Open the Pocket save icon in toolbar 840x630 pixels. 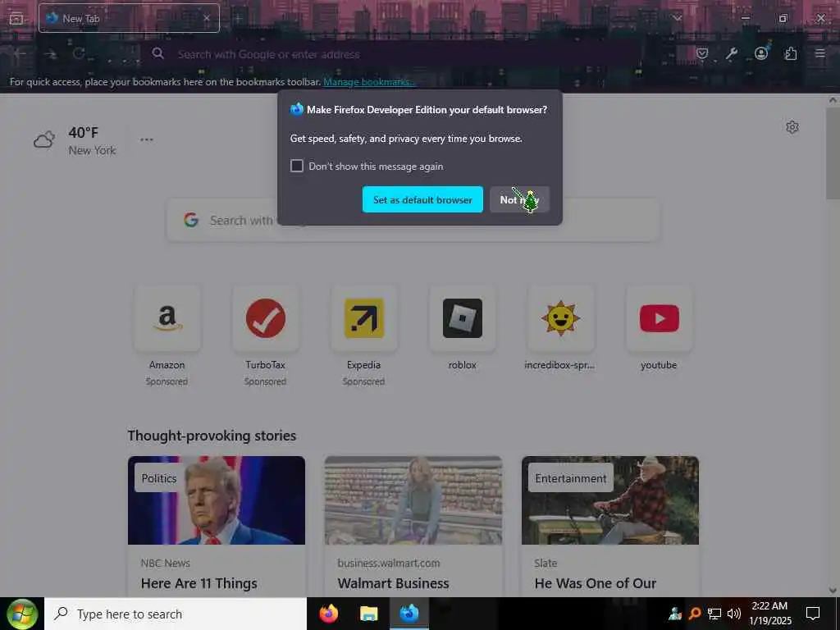[702, 53]
